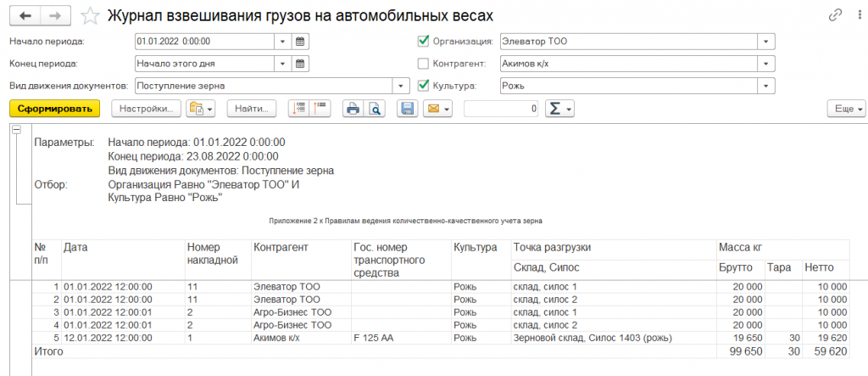This screenshot has height=376, width=868.
Task: Open print preview icon
Action: pyautogui.click(x=373, y=109)
